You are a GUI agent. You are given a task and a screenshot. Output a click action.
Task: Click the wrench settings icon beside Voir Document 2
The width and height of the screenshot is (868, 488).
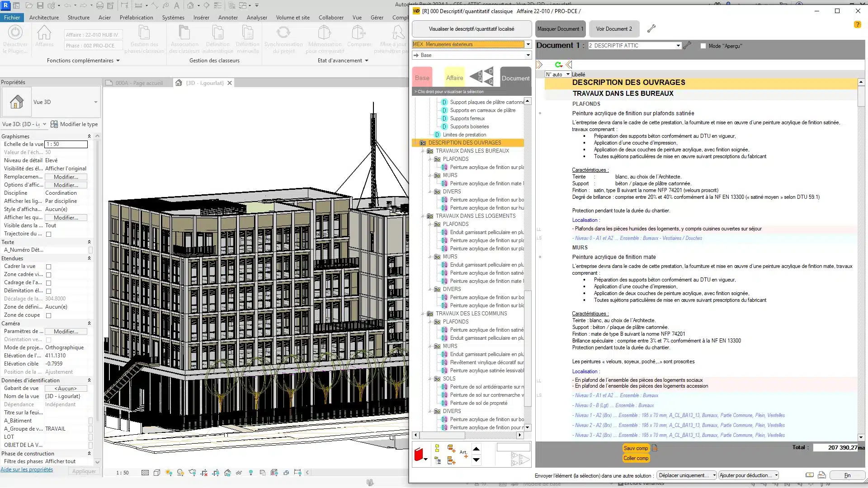click(x=651, y=28)
